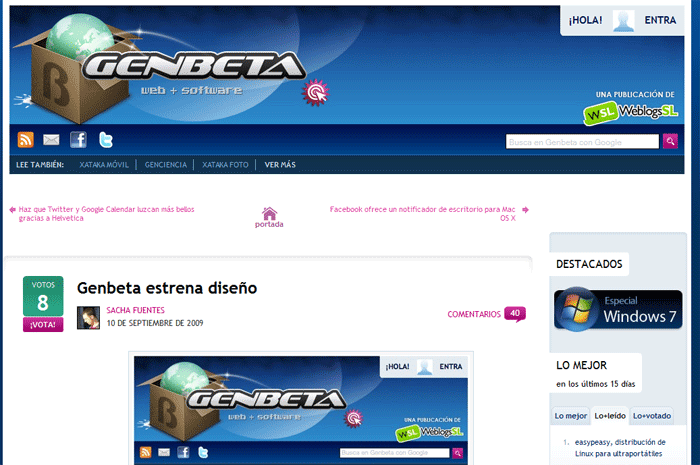Click the email subscription envelope icon

[x=51, y=140]
